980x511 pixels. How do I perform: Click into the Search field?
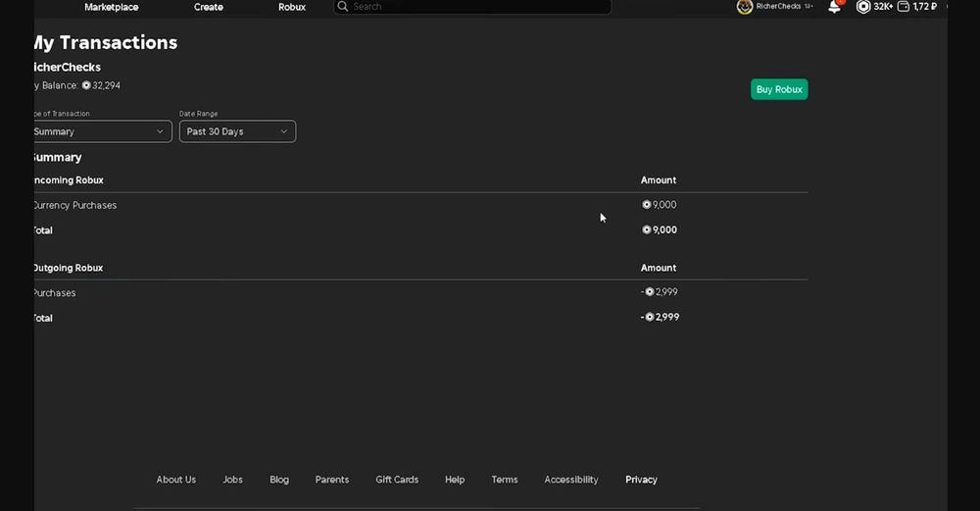(x=472, y=6)
